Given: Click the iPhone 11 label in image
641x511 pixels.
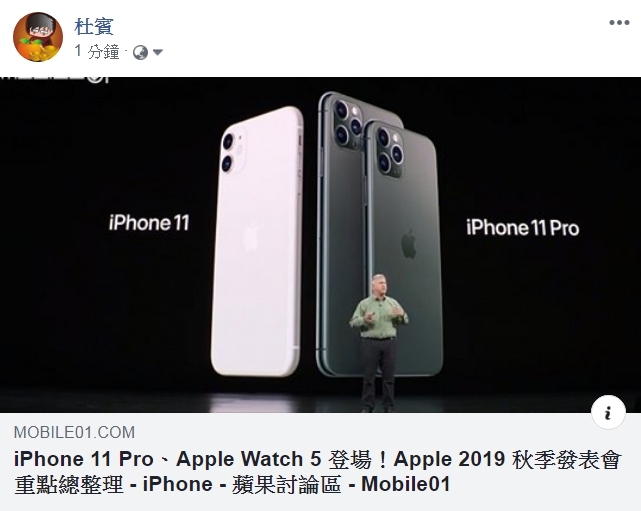Looking at the screenshot, I should pyautogui.click(x=149, y=223).
